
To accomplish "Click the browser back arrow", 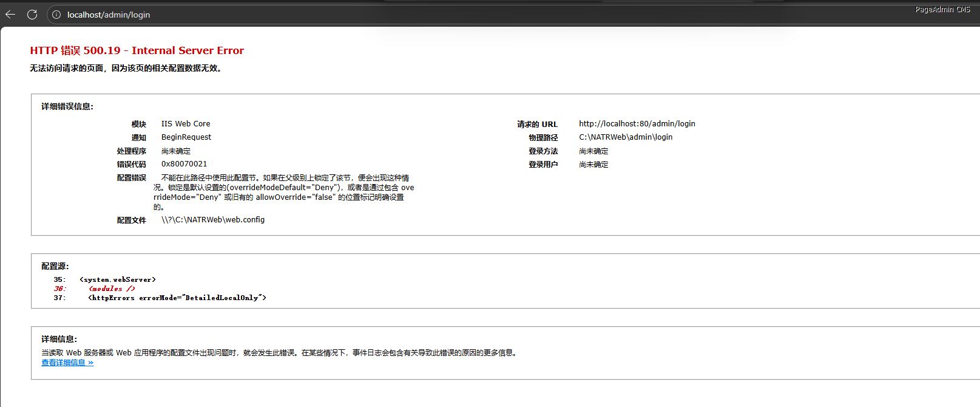I will point(10,15).
